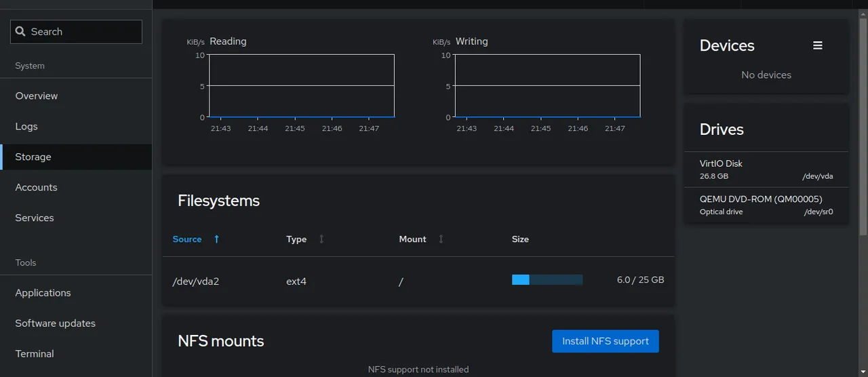Screen dimensions: 868x377
Task: Click the 6.0 / 25 GB size value
Action: [x=640, y=280]
